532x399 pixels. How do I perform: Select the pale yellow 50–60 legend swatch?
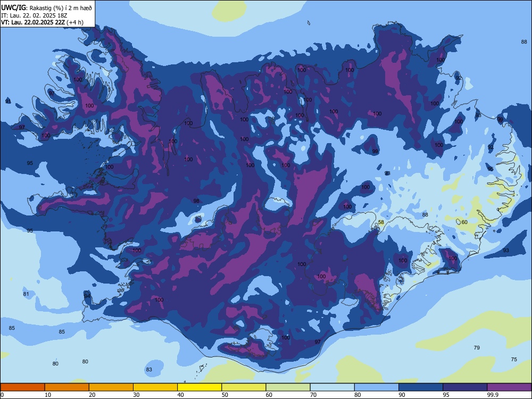pos(244,387)
